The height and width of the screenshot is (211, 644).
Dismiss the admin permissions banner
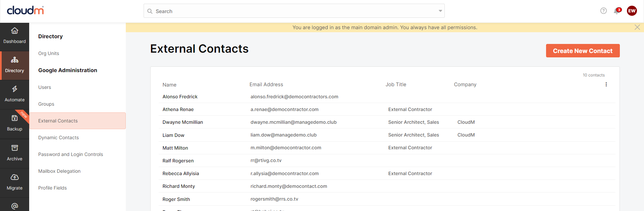click(x=637, y=27)
